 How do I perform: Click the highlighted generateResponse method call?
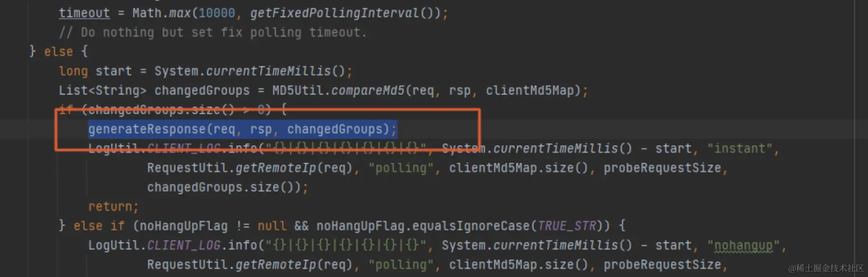click(242, 129)
